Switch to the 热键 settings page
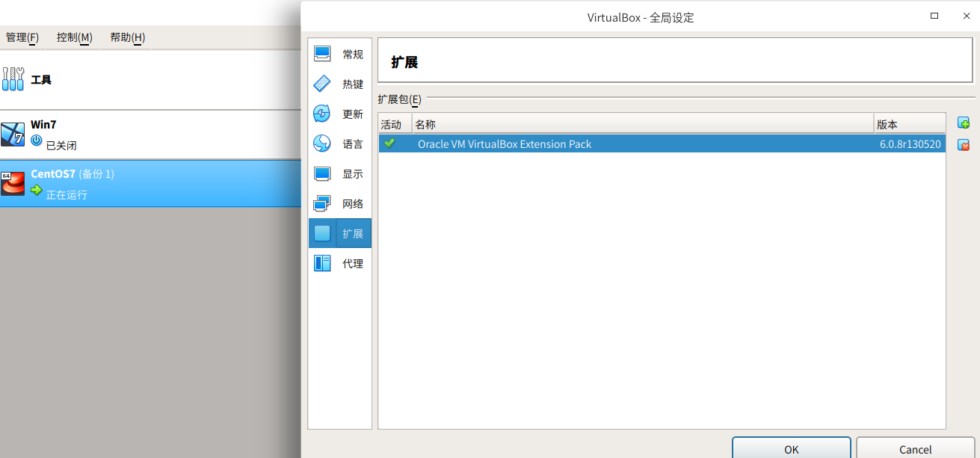This screenshot has height=458, width=980. (340, 84)
